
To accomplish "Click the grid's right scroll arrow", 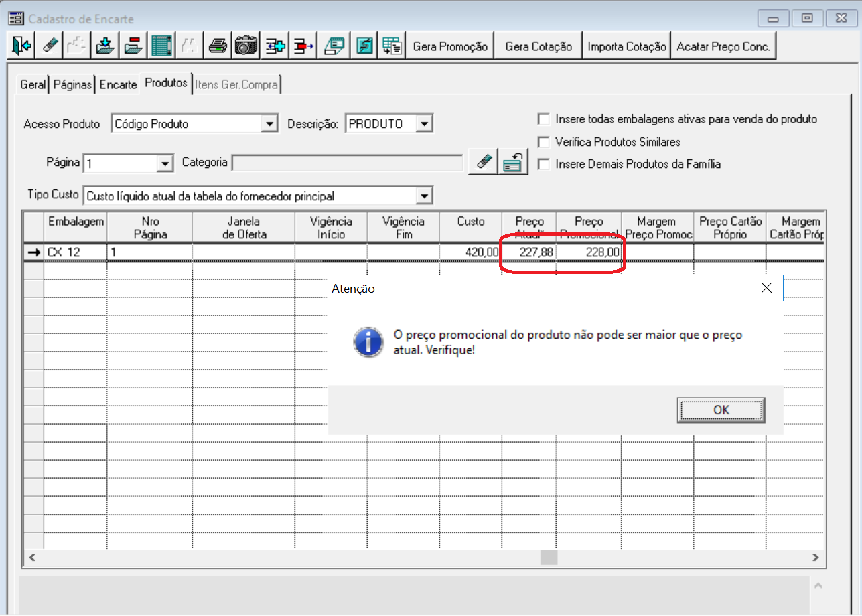I will coord(815,557).
